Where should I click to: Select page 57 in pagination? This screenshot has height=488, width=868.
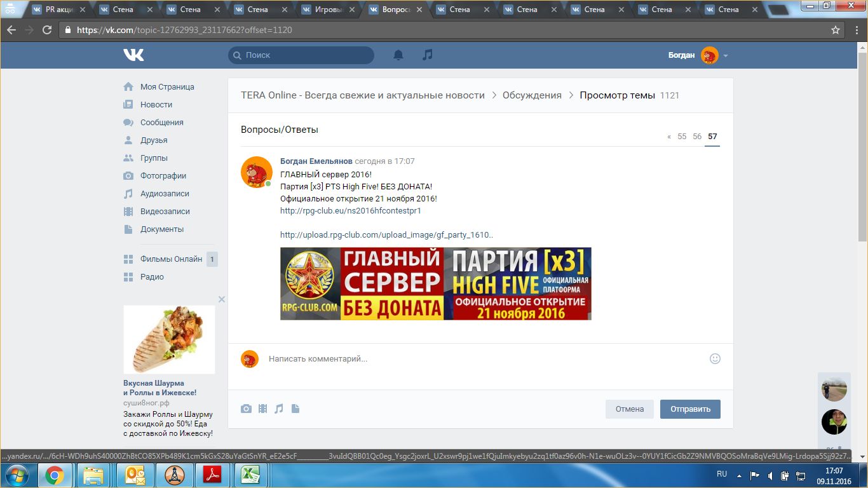click(712, 137)
